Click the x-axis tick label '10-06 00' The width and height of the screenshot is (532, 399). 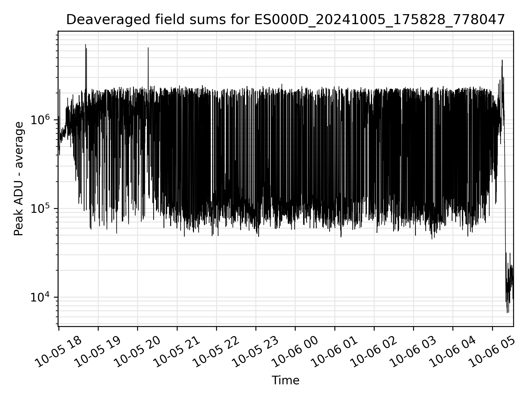coord(295,352)
